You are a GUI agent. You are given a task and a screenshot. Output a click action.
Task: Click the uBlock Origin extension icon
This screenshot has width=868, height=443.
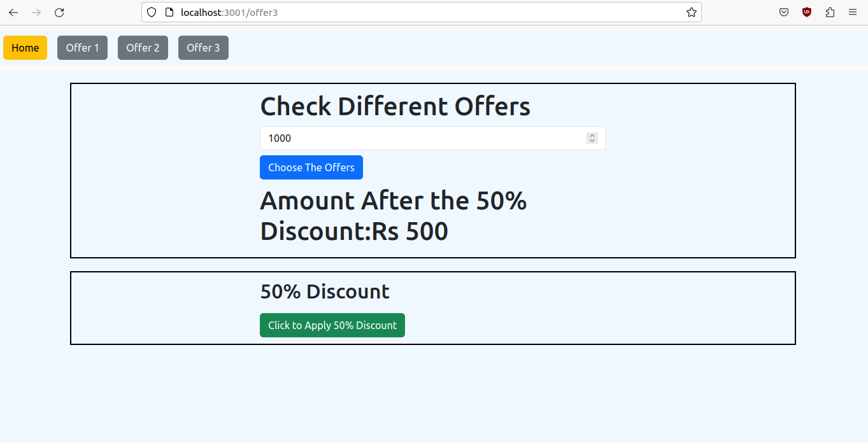coord(806,12)
